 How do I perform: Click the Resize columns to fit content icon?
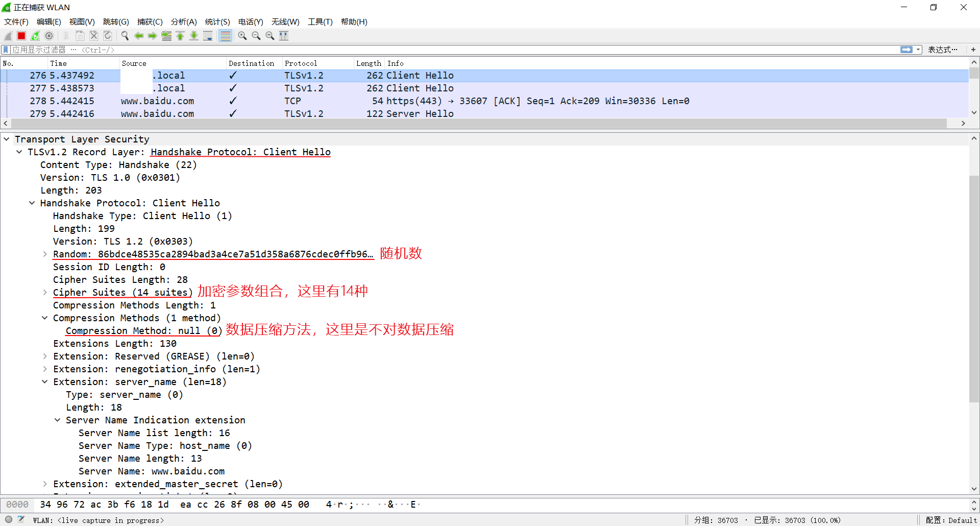point(284,36)
